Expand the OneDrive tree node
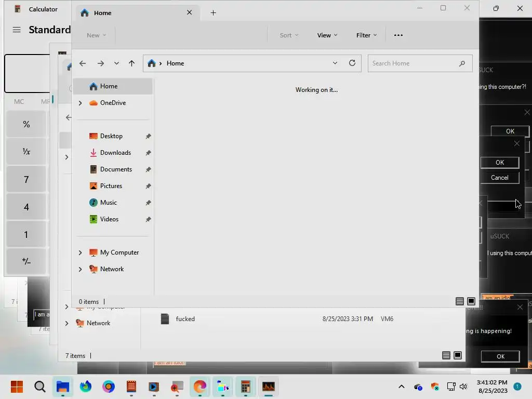532x399 pixels. (x=81, y=103)
